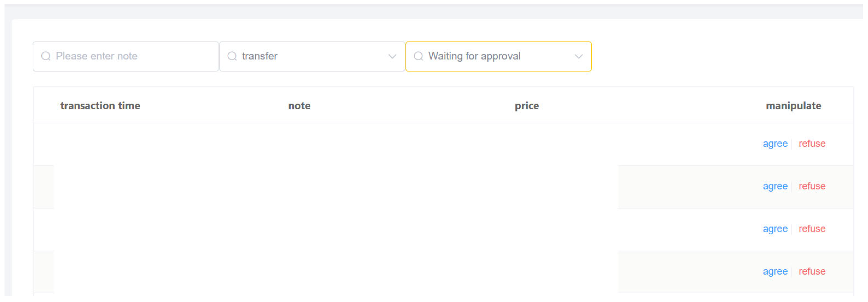Expand the Waiting for approval chevron

coord(579,57)
